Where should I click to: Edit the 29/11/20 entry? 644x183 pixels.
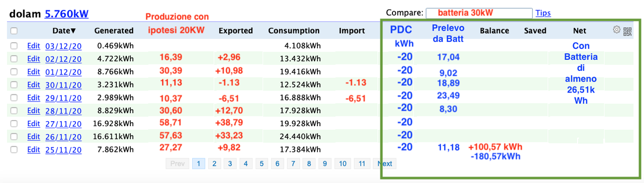(34, 98)
